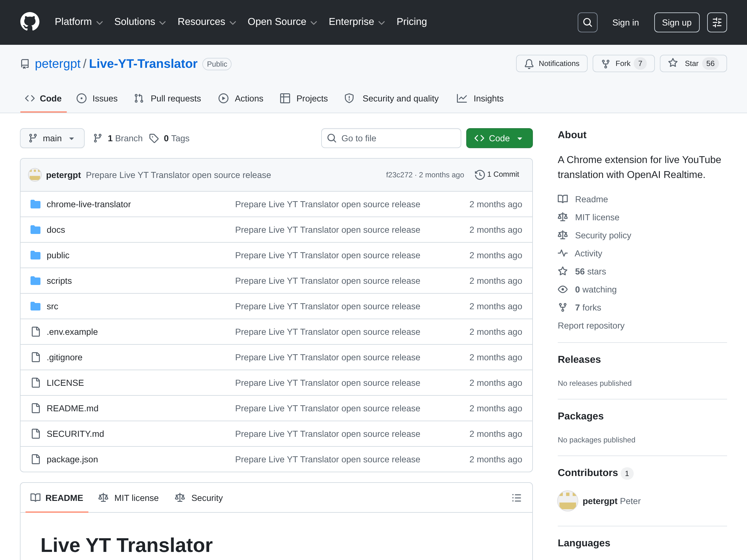Fork the repository
Viewport: 747px width, 560px height.
[623, 63]
